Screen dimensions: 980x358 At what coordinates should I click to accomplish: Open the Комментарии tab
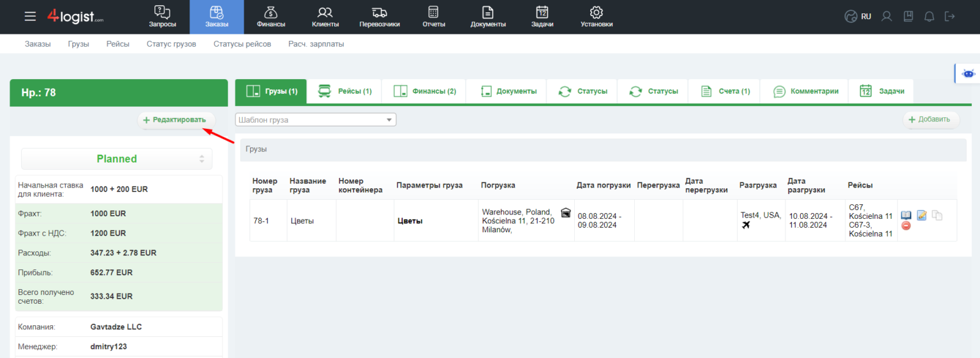805,91
